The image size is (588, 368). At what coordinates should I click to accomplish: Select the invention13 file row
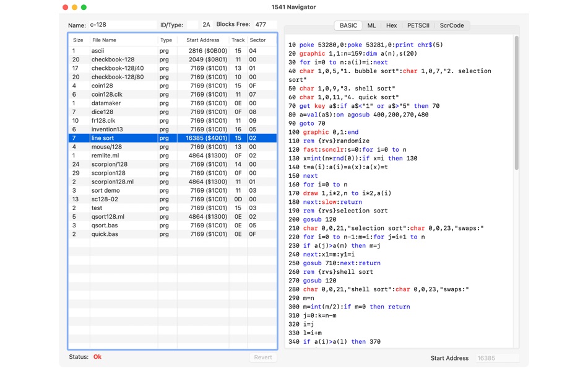click(173, 129)
